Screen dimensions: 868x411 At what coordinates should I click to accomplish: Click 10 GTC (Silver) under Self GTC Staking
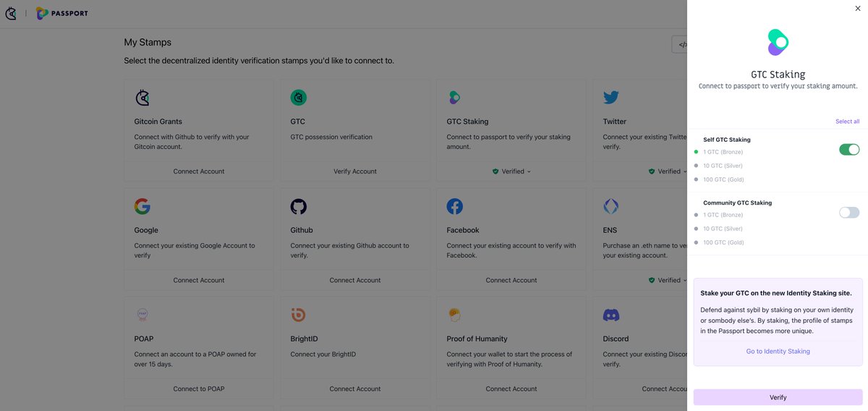[x=723, y=166]
